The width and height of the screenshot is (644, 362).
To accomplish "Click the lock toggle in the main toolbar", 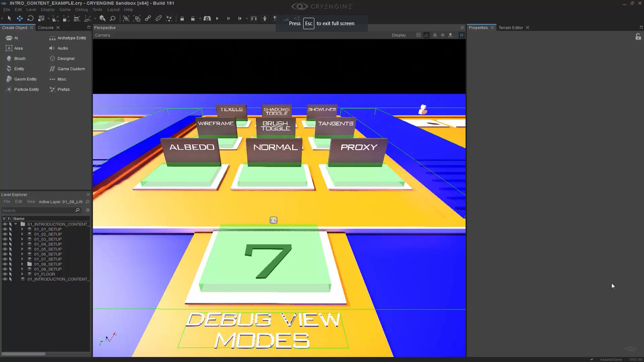I will coord(182,18).
